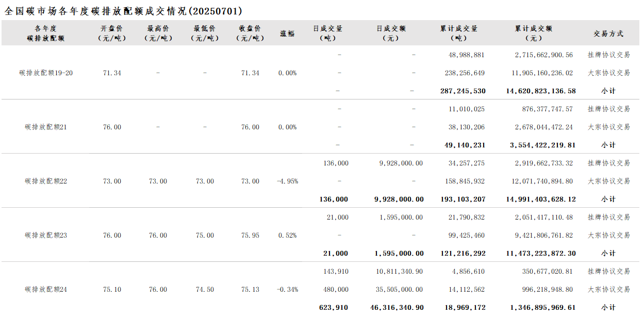Viewport: 644px width, 316px height.
Task: Click the table title with date 20250701
Action: click(123, 11)
